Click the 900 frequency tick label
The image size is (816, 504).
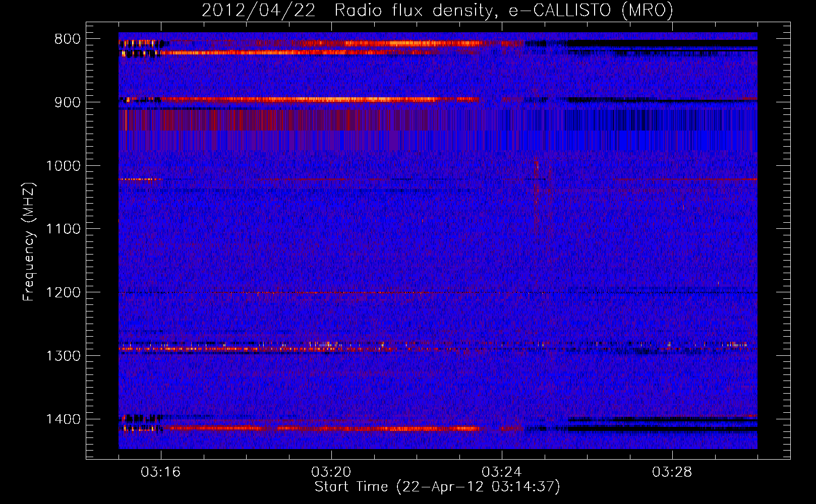(x=67, y=102)
